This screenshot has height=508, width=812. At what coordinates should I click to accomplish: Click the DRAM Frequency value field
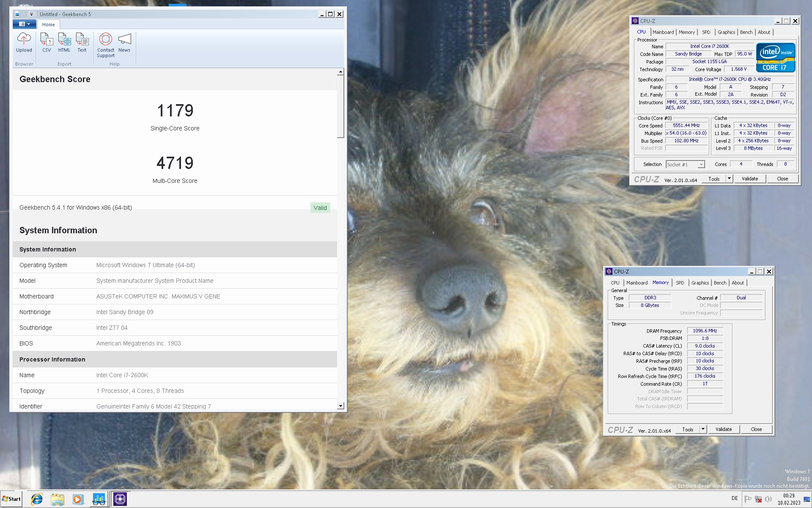coord(705,331)
